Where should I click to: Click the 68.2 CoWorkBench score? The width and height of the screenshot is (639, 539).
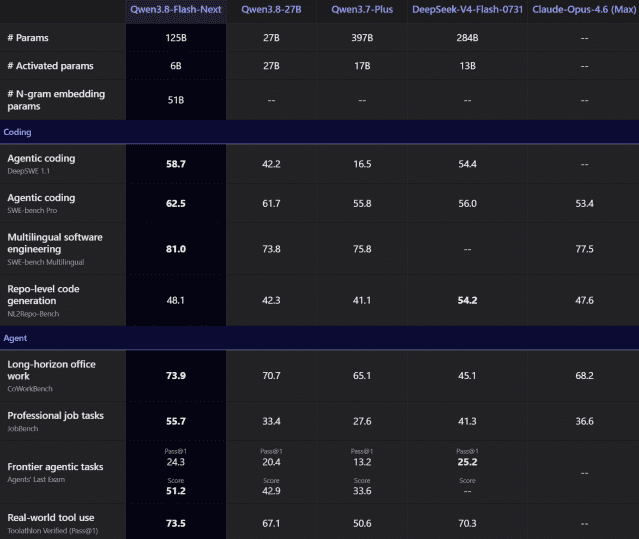[x=584, y=376]
